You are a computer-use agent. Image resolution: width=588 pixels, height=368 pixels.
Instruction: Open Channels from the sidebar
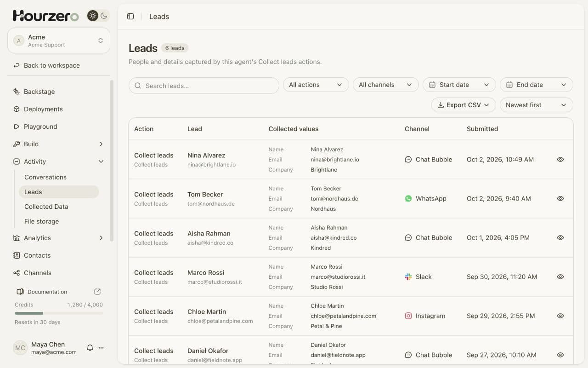pos(59,273)
